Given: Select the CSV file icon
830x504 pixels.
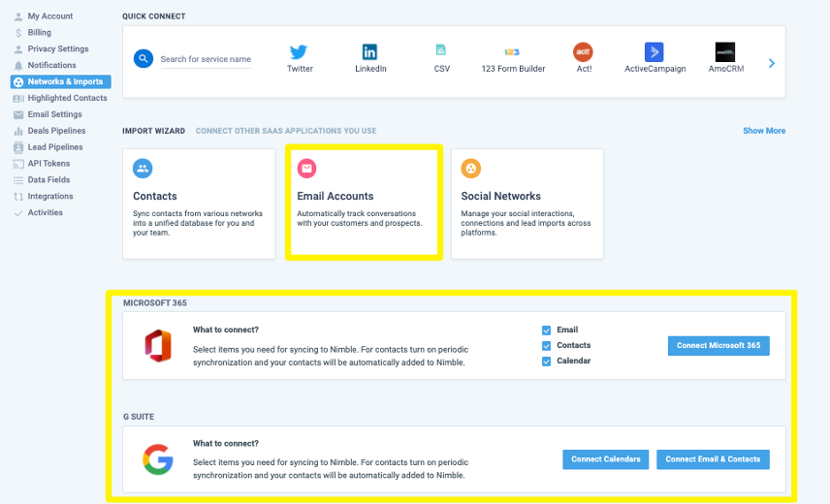Looking at the screenshot, I should 441,50.
